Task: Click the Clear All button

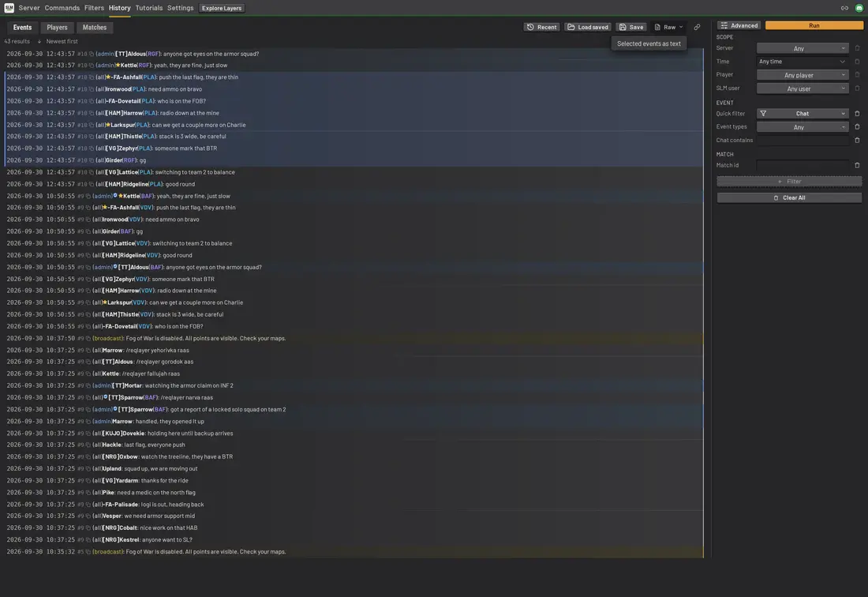Action: click(789, 197)
